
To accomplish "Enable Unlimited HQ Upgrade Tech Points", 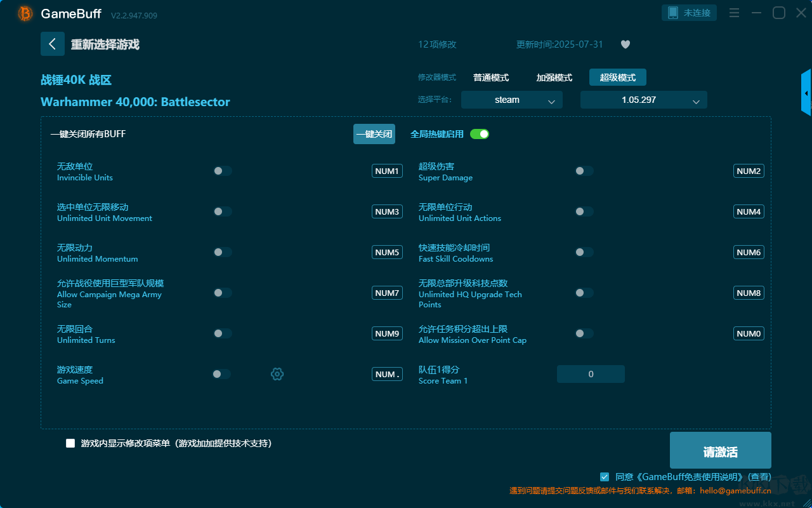I will [x=584, y=293].
